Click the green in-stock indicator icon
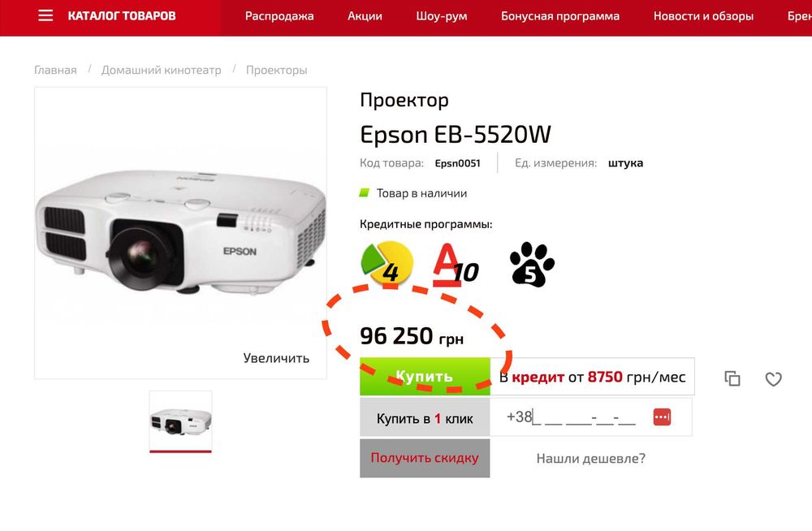 (x=365, y=192)
